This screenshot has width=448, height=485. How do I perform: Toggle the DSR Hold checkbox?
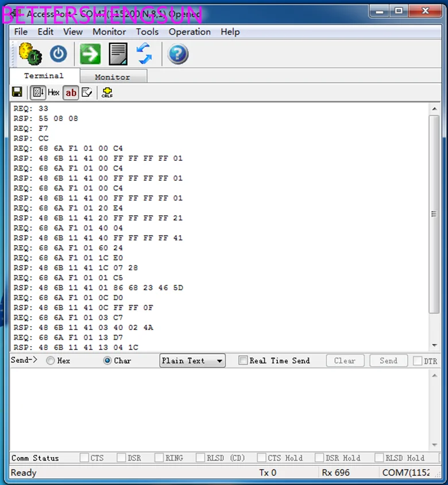click(319, 458)
